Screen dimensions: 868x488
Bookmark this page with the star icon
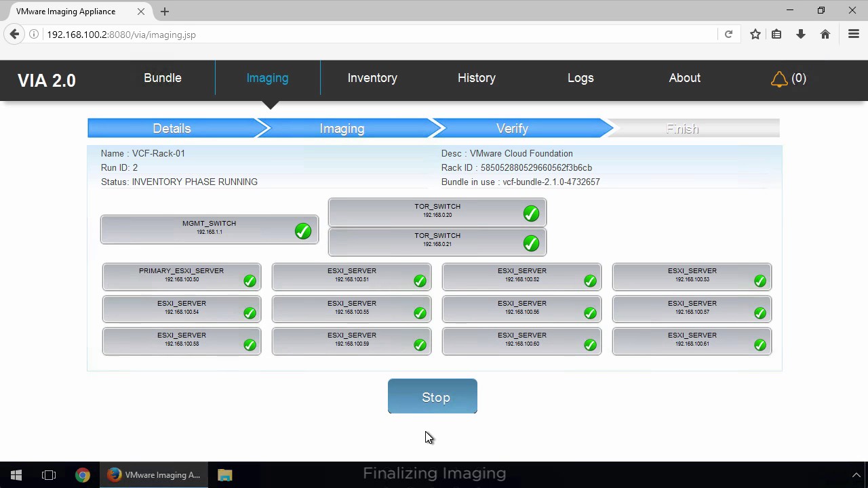[755, 35]
